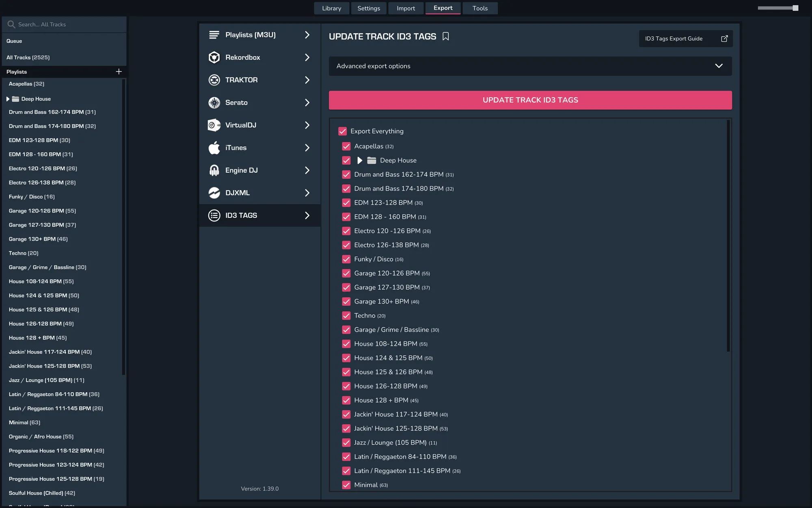Open the Tools tab
Screen dimensions: 812x508
(480, 8)
